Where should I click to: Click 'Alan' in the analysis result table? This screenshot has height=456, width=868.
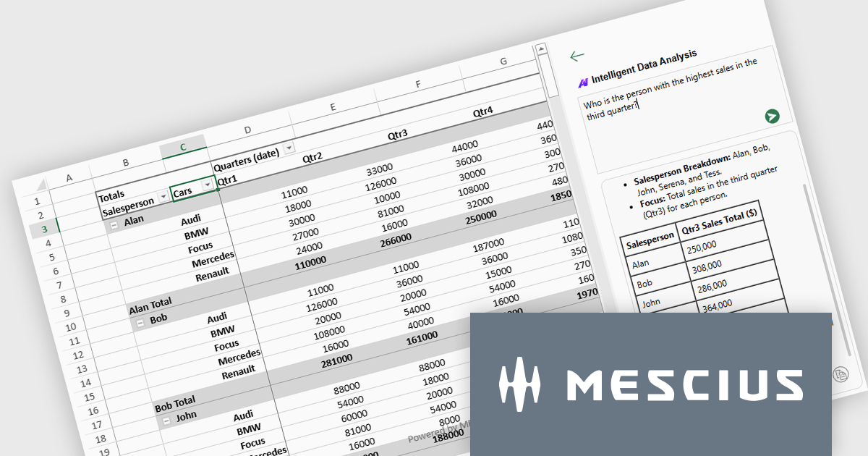click(641, 263)
